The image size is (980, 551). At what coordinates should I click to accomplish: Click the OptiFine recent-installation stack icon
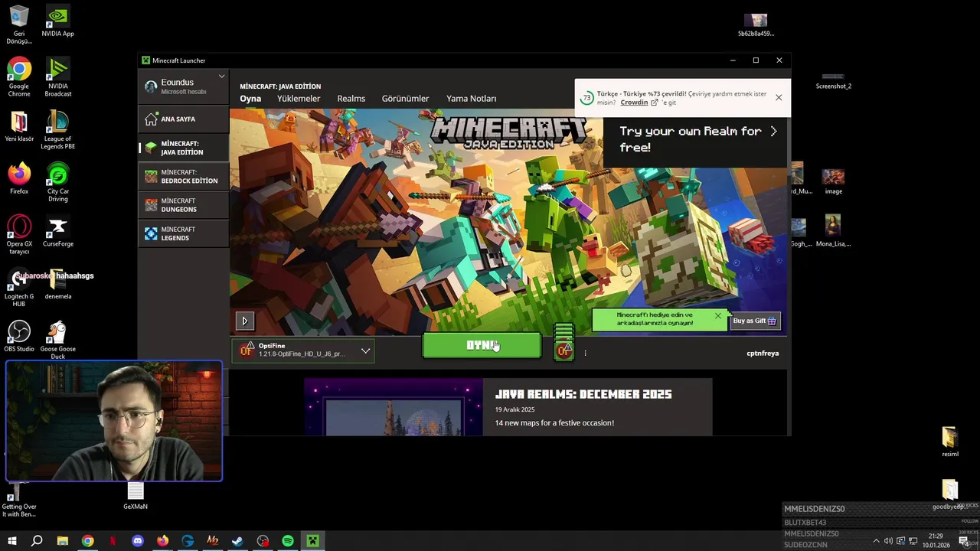[x=564, y=342]
